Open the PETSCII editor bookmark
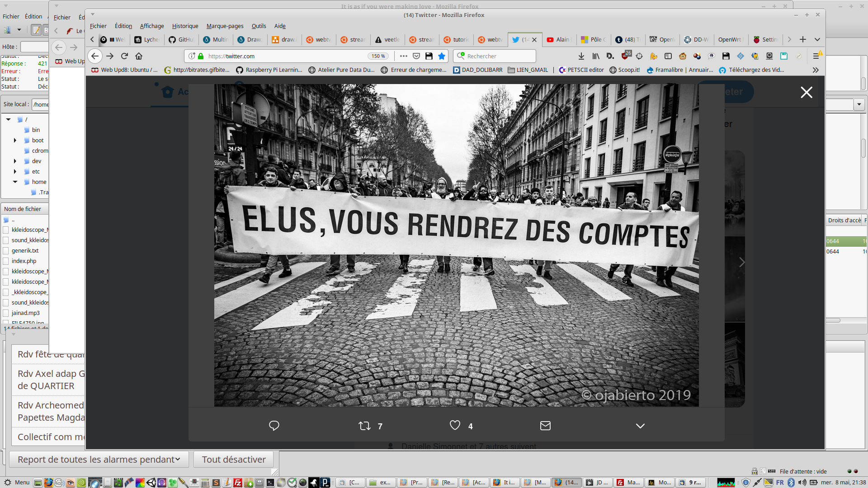868x488 pixels. coord(581,70)
